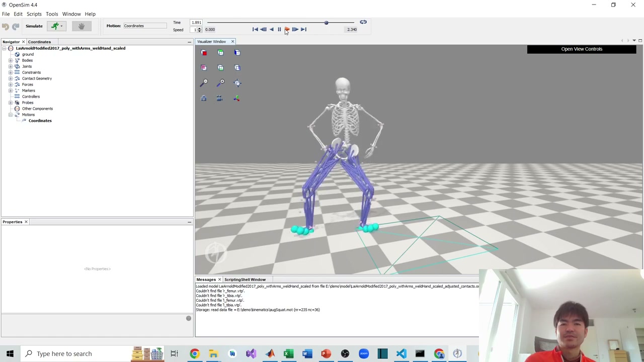Open the Tools menu
This screenshot has width=644, height=362.
pyautogui.click(x=52, y=14)
